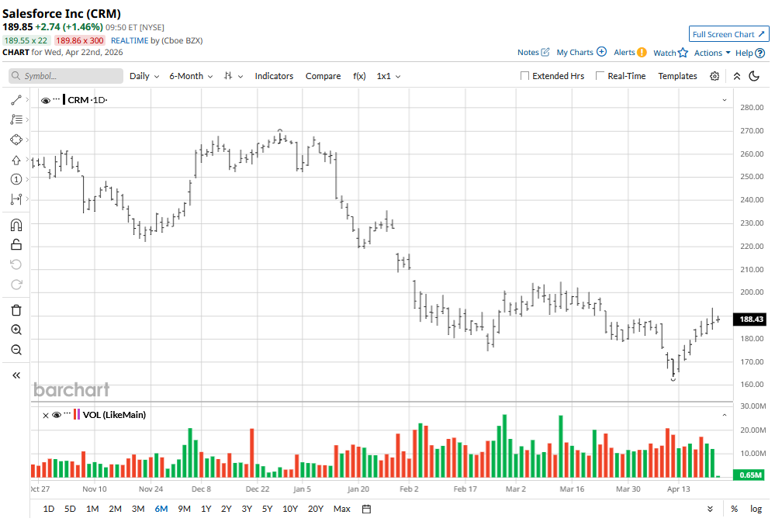Screen dimensions: 782x532
Task: Collapse the volume pane up chevron
Action: pyautogui.click(x=724, y=415)
